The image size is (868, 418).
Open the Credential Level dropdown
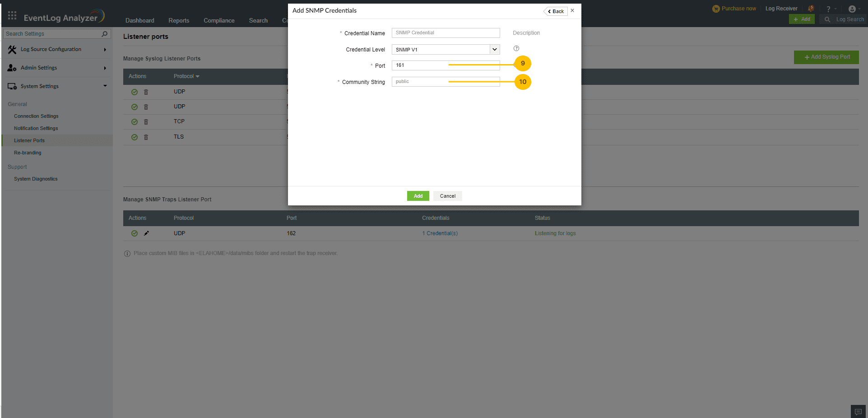[x=495, y=49]
